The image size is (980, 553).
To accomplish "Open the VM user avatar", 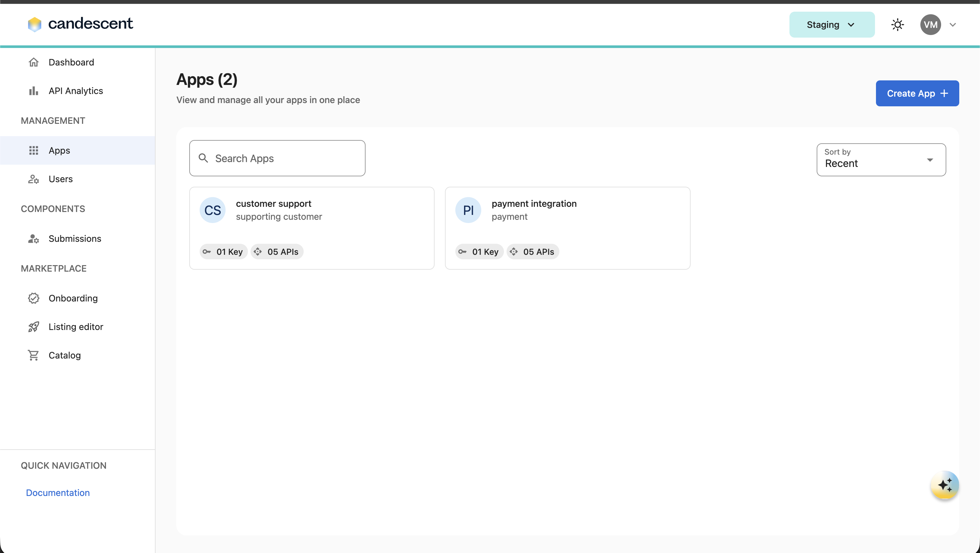I will (x=930, y=25).
